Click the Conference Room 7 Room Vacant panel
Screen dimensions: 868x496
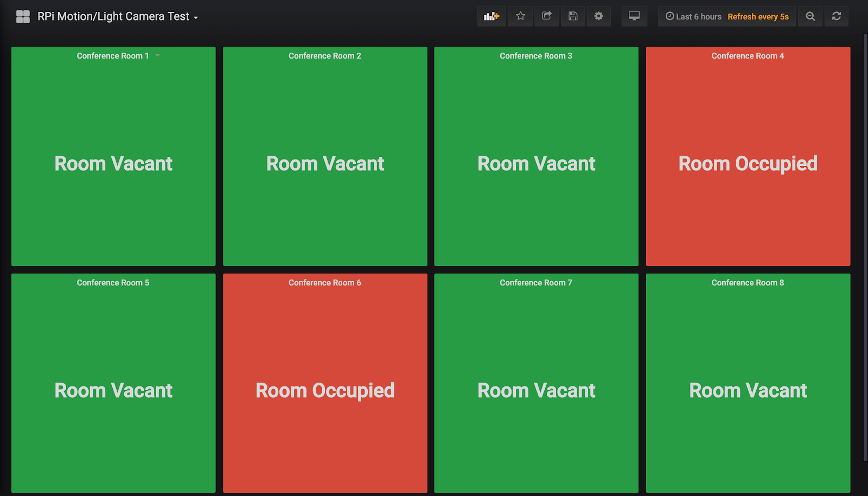(x=536, y=390)
